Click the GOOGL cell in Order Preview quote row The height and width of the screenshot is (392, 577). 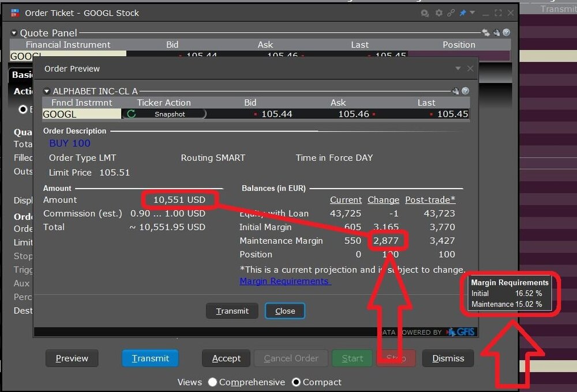click(x=82, y=114)
